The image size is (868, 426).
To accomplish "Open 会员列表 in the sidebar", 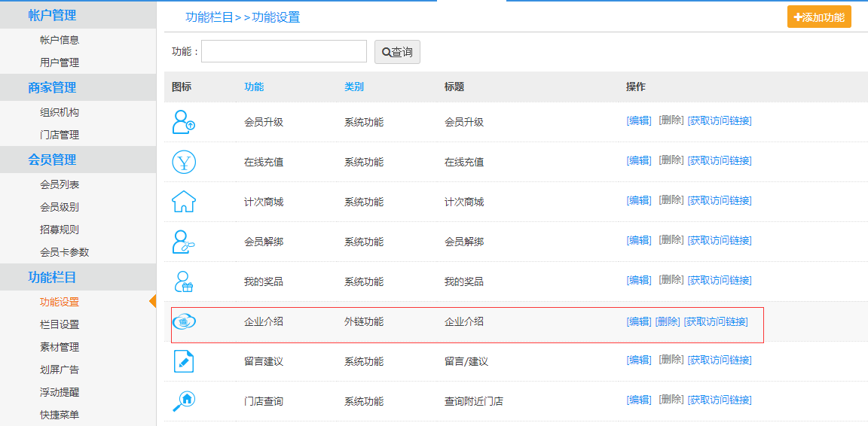I will pos(60,185).
